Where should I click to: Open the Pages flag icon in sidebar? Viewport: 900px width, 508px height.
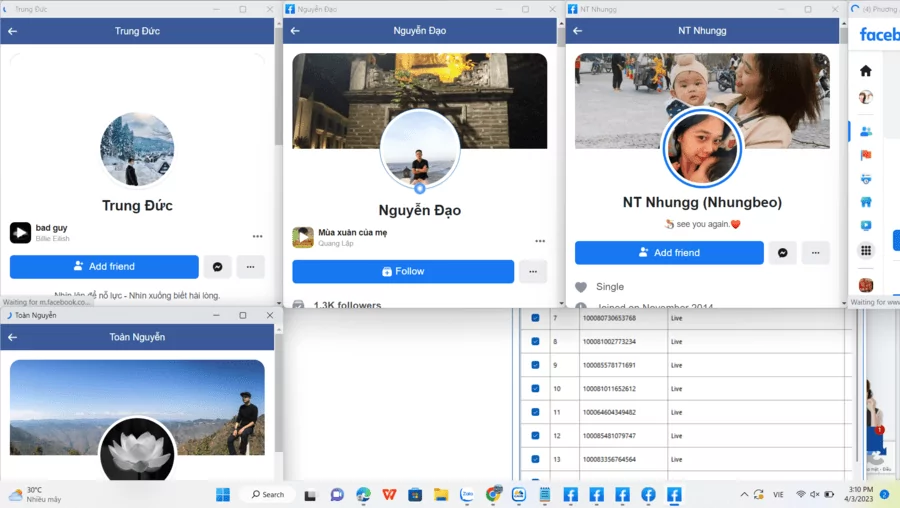pos(866,155)
